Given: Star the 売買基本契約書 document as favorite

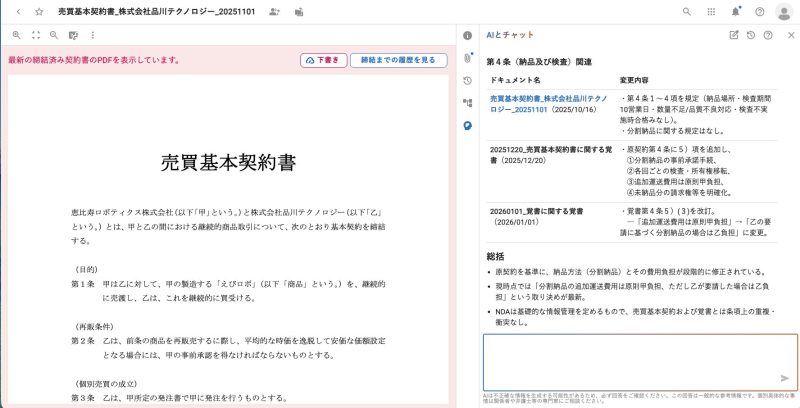Looking at the screenshot, I should 38,12.
